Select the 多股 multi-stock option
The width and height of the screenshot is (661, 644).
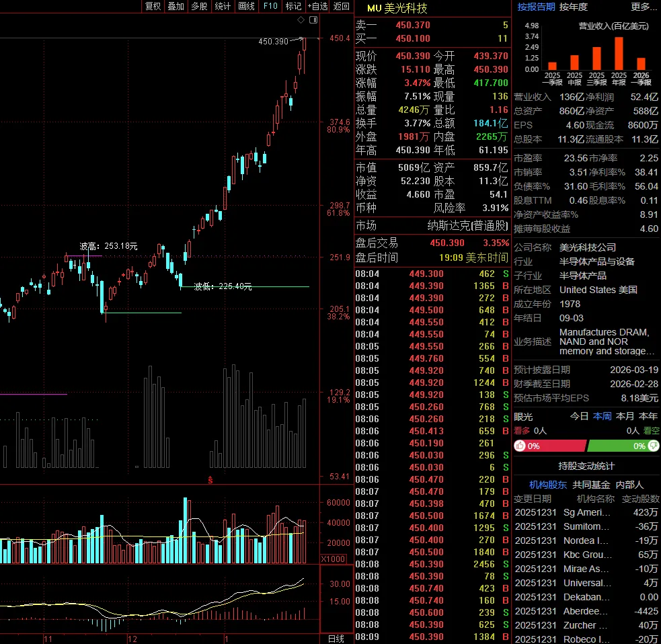point(200,6)
